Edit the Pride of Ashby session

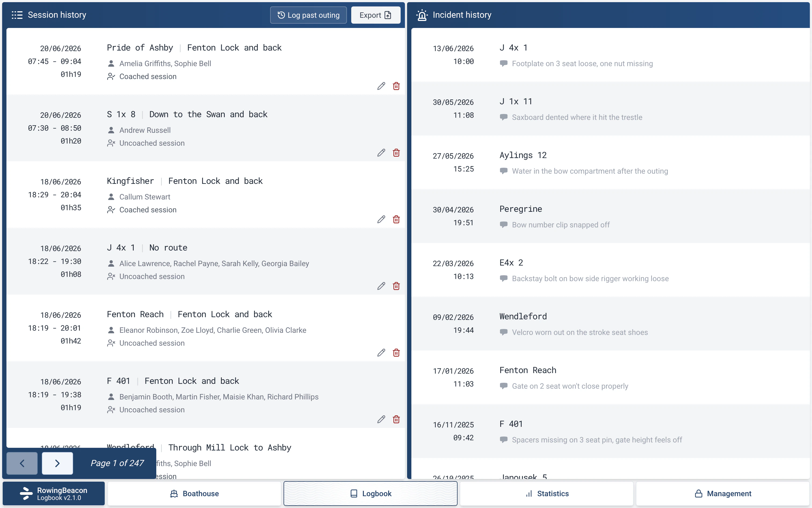click(x=381, y=86)
